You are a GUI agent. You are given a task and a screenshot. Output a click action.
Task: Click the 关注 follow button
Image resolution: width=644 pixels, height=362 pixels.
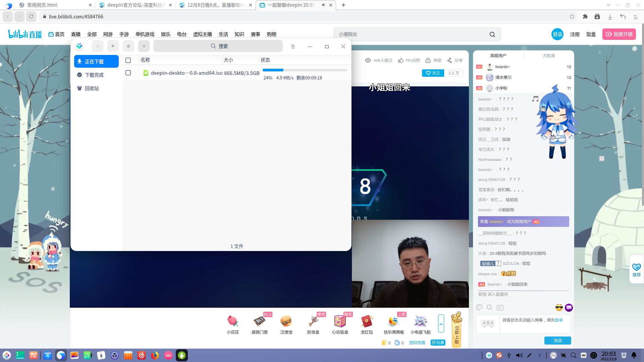click(x=433, y=73)
